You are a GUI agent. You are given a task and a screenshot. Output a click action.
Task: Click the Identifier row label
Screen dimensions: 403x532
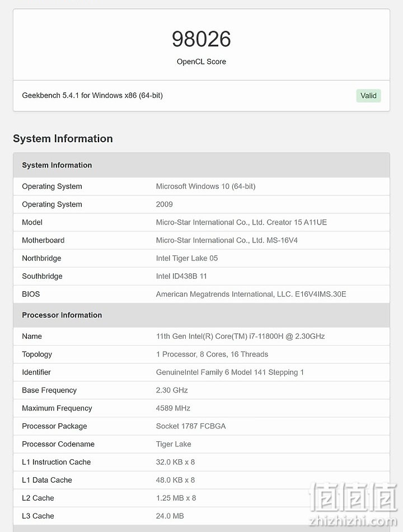(36, 372)
